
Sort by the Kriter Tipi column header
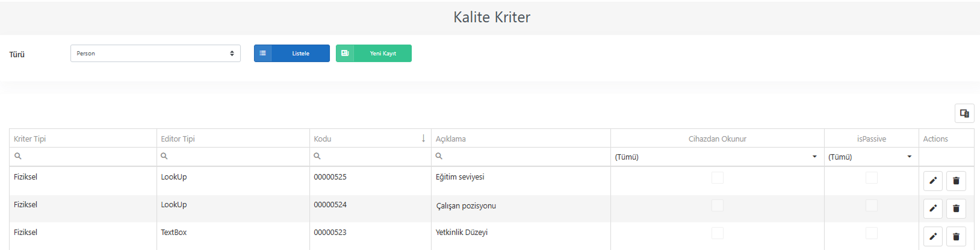coord(30,139)
